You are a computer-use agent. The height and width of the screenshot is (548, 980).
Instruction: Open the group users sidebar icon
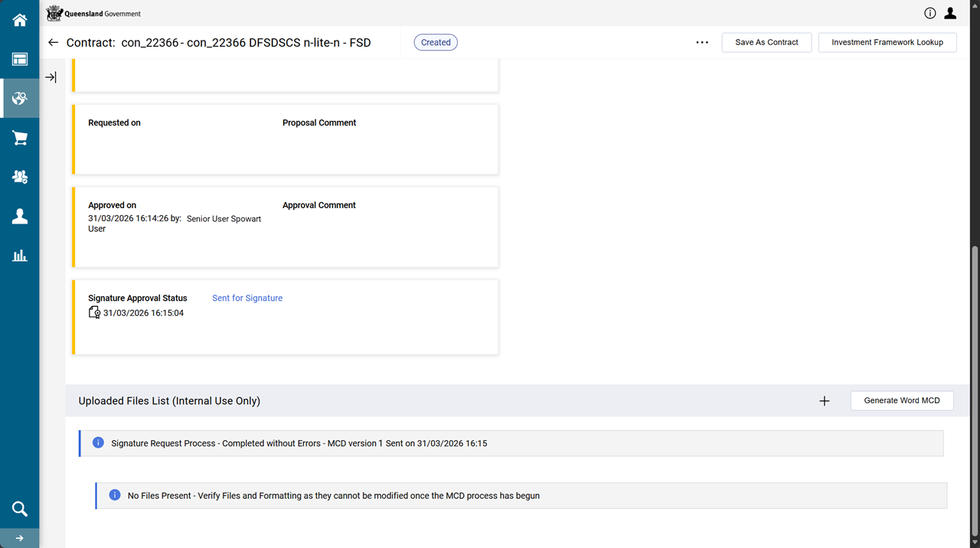tap(20, 177)
